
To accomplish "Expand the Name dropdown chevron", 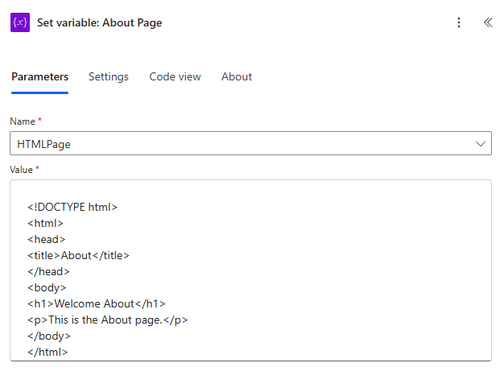I will click(x=480, y=144).
